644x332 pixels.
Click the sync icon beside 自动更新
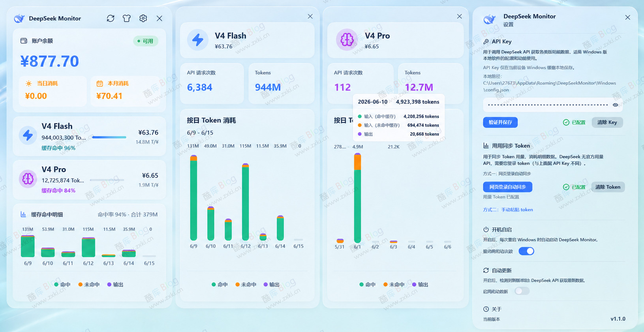click(x=486, y=270)
